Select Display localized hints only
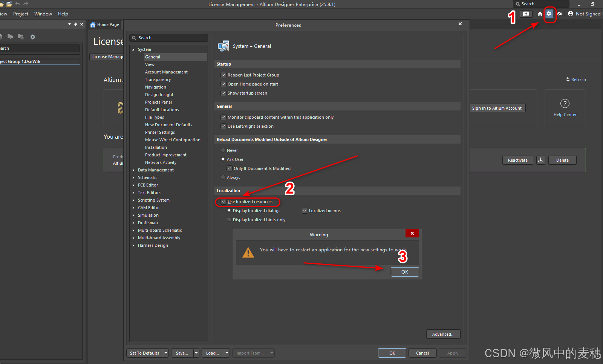 point(229,219)
